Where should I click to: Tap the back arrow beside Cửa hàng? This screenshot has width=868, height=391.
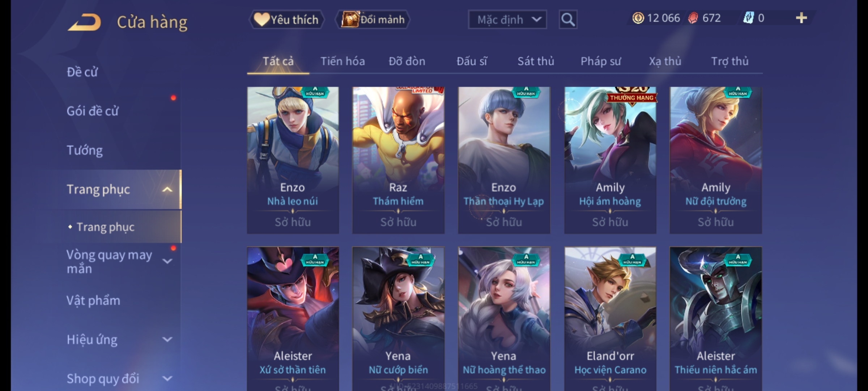84,22
